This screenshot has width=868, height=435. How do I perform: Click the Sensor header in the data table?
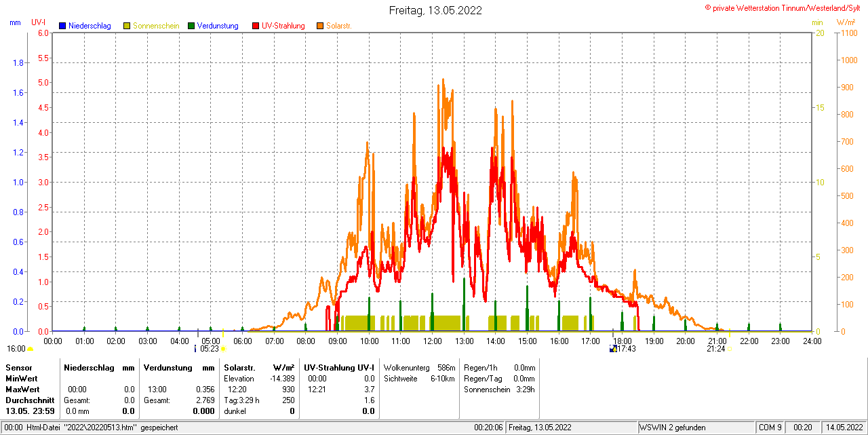tap(18, 367)
